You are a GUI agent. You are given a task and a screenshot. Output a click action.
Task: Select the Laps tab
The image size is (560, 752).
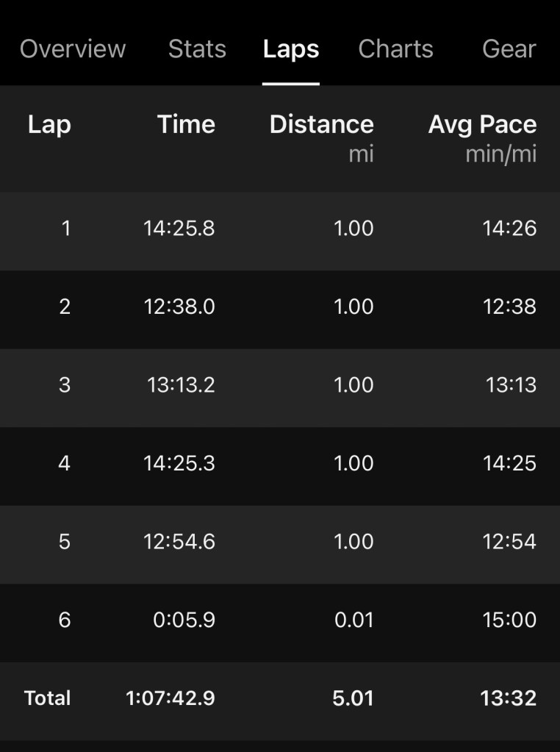[x=290, y=49]
